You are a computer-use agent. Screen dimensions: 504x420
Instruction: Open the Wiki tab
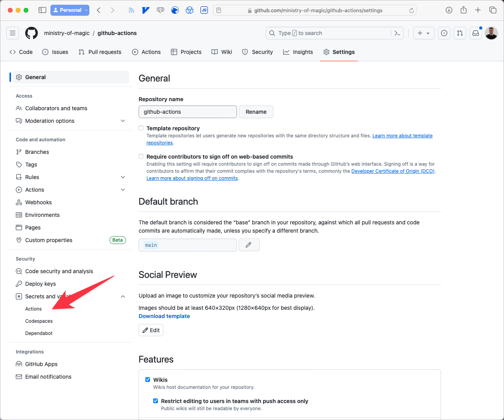click(222, 52)
